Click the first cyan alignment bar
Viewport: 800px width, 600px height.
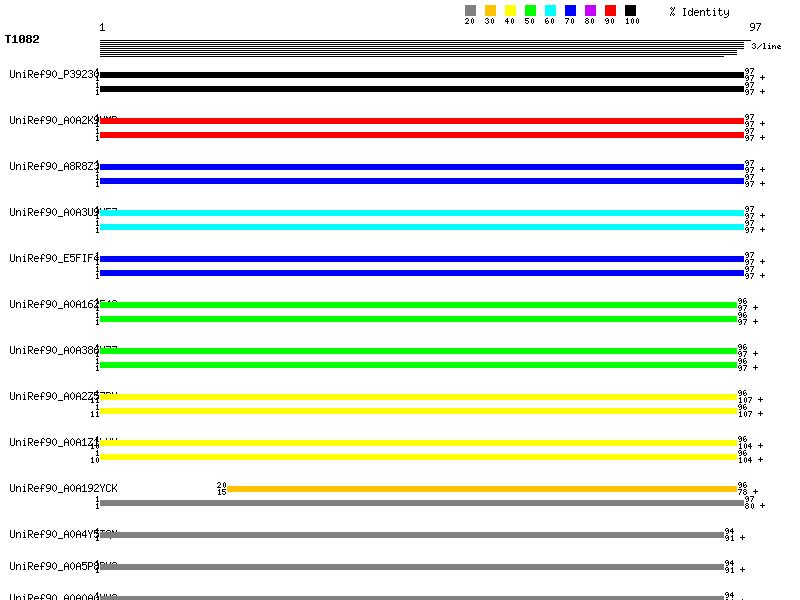(422, 213)
